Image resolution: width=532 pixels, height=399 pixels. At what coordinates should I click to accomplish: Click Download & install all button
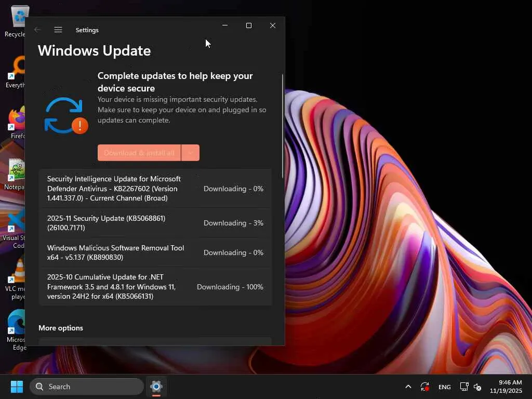tap(139, 153)
